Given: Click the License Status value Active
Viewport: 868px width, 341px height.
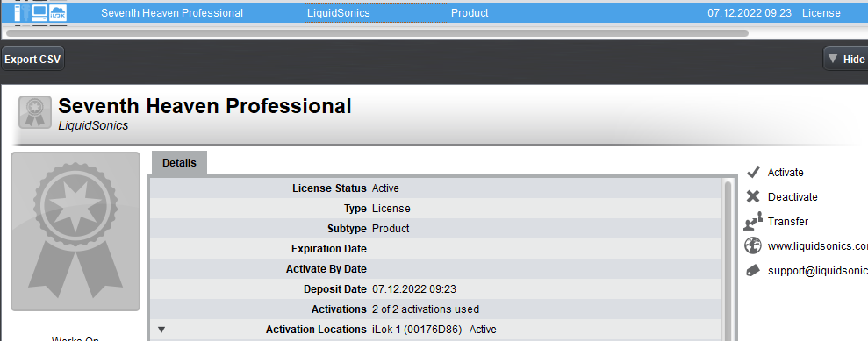Looking at the screenshot, I should tap(385, 188).
